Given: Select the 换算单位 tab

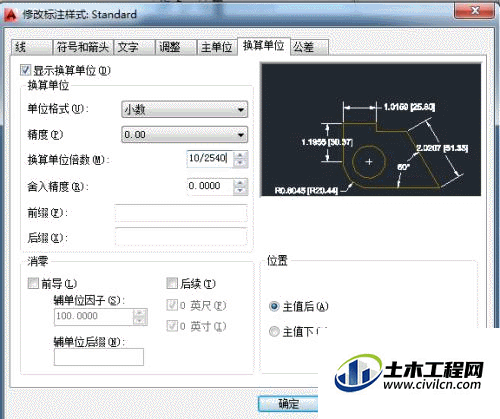Looking at the screenshot, I should tap(263, 46).
